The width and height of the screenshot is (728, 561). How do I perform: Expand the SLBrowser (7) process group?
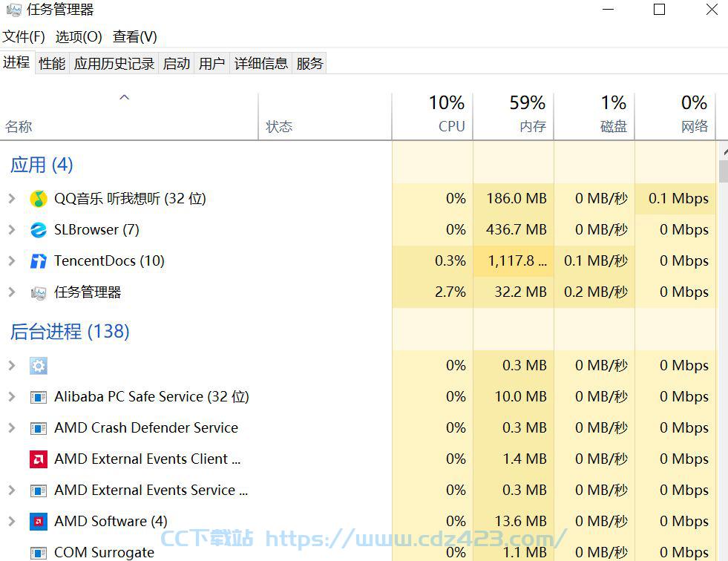(12, 230)
